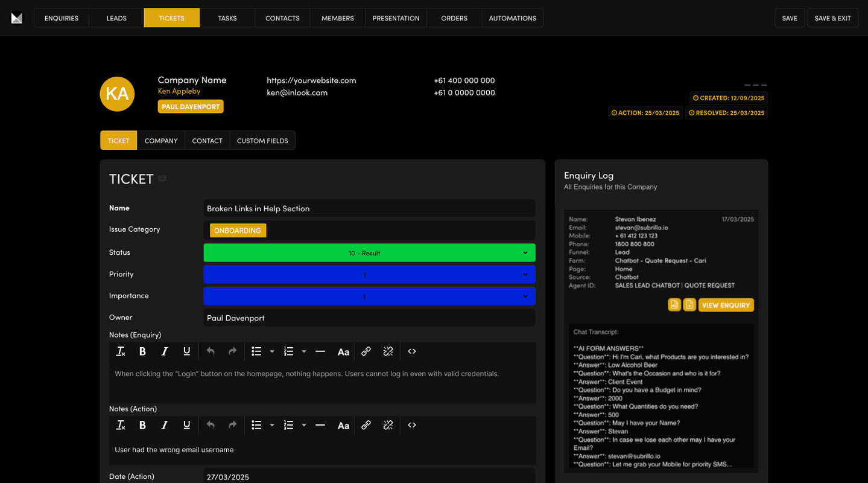
Task: Insert link in Notes (Enquiry) editor
Action: coord(366,351)
